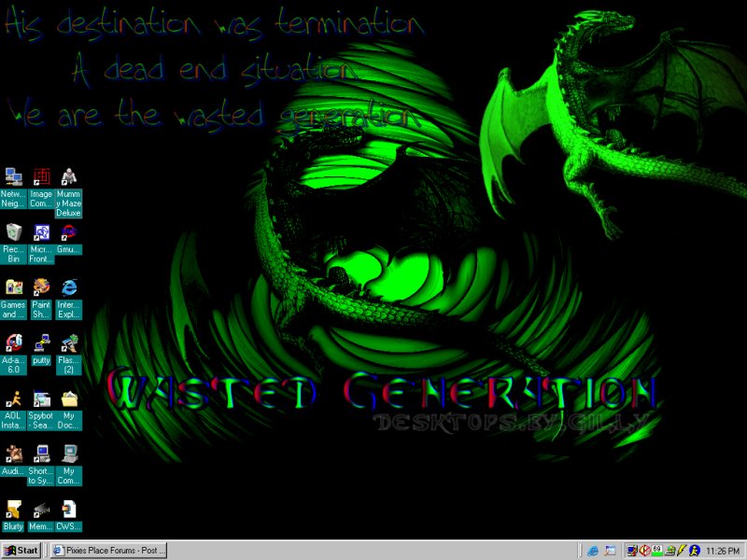Launch the Spybot Search desktop shortcut
Image resolution: width=747 pixels, height=560 pixels.
coord(41,399)
